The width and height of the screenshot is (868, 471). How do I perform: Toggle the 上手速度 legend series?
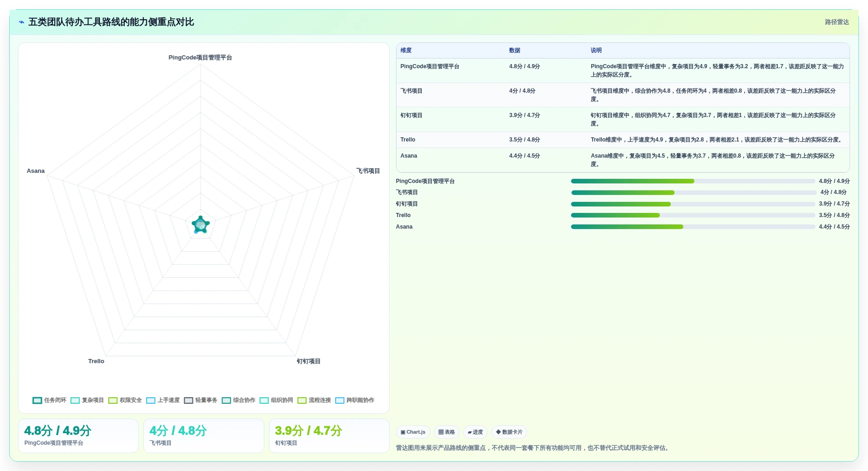pyautogui.click(x=163, y=400)
